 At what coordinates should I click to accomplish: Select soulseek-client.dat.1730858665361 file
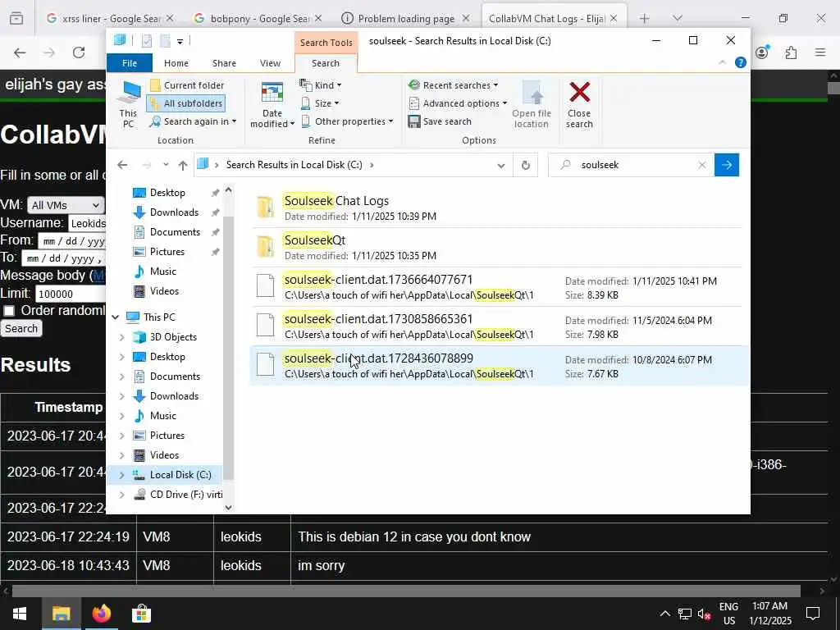(498, 326)
